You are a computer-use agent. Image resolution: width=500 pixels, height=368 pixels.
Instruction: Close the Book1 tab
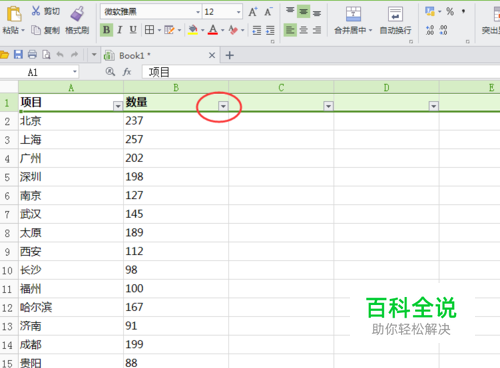pyautogui.click(x=212, y=55)
